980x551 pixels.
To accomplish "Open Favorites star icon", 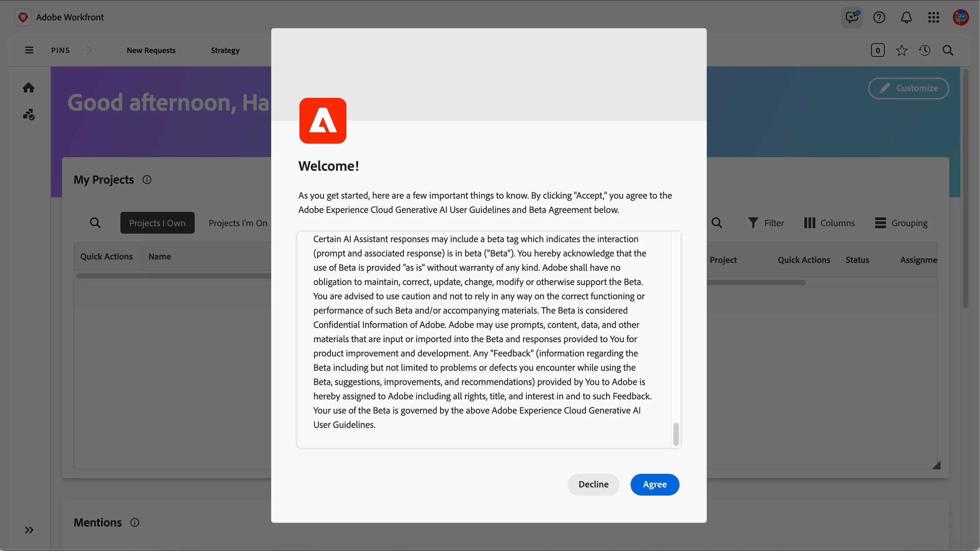I will [901, 50].
